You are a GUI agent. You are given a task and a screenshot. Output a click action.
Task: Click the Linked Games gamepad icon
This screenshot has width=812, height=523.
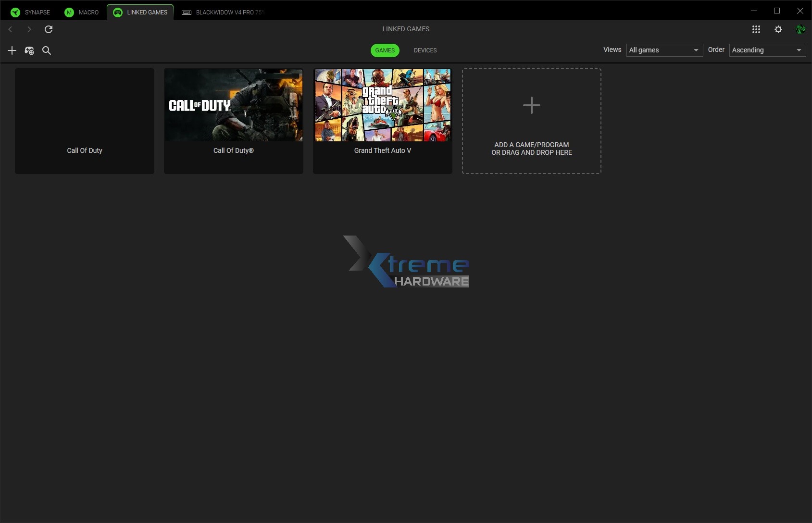coord(118,12)
